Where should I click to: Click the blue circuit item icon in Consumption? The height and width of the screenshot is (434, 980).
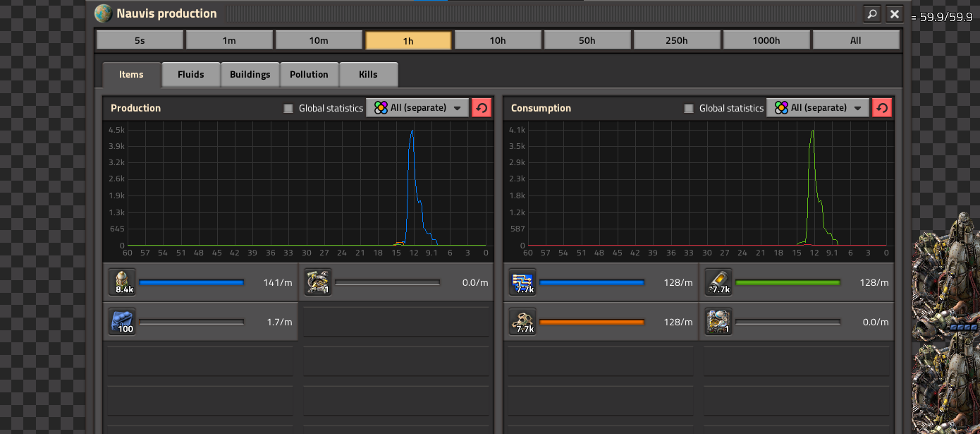pyautogui.click(x=523, y=282)
